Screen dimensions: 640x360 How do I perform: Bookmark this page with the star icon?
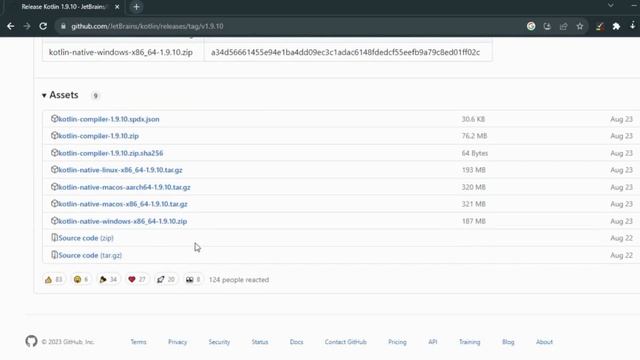coord(580,26)
